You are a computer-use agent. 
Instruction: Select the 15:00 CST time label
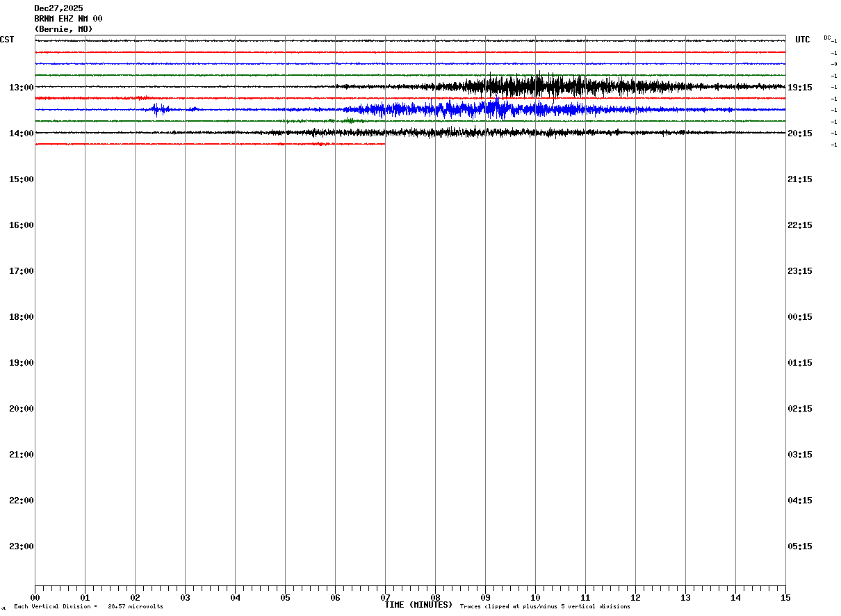pos(22,179)
